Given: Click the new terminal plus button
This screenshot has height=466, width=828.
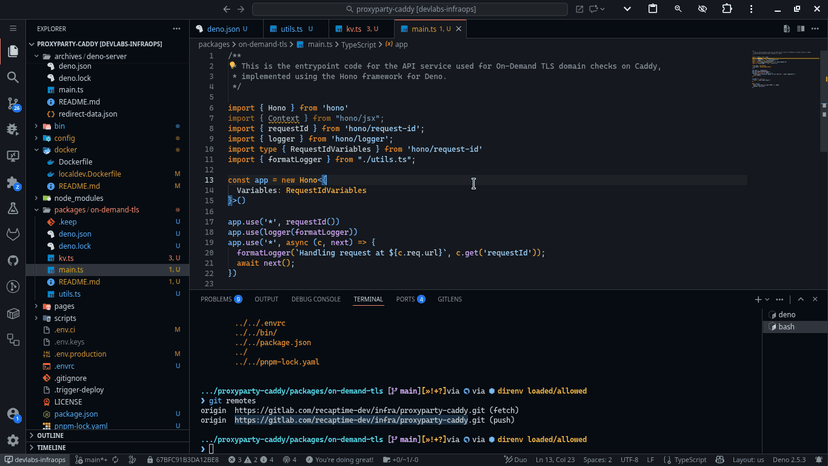Looking at the screenshot, I should (758, 299).
